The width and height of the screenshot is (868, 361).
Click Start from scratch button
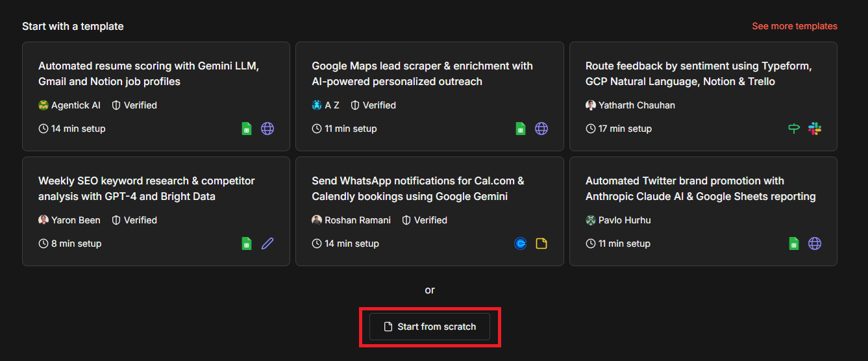click(x=430, y=327)
